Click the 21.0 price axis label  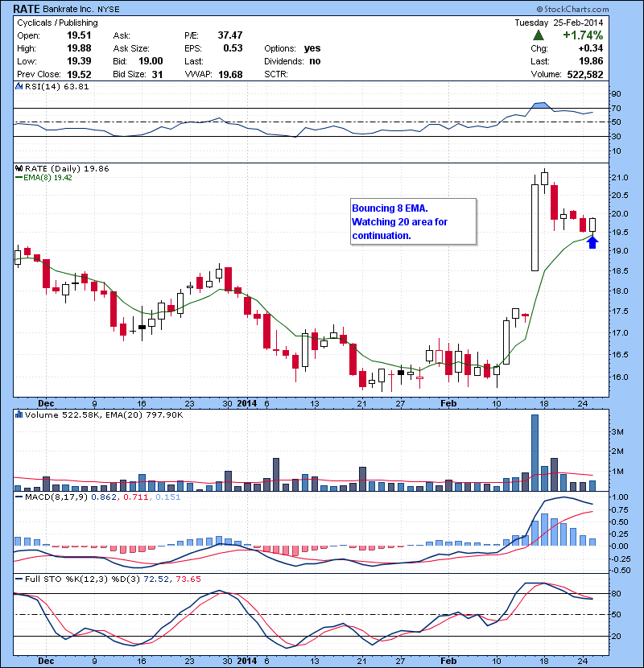pos(620,178)
